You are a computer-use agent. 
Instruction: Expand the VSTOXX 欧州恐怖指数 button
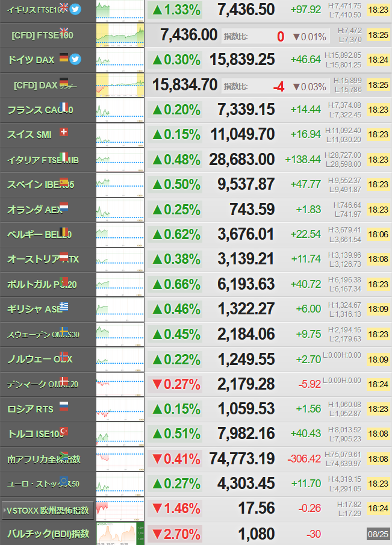tap(48, 510)
